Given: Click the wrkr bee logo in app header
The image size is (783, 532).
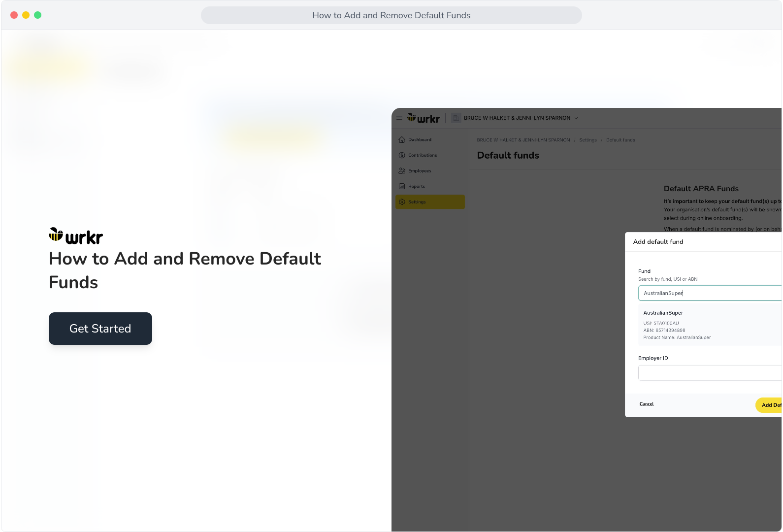Looking at the screenshot, I should coord(423,118).
